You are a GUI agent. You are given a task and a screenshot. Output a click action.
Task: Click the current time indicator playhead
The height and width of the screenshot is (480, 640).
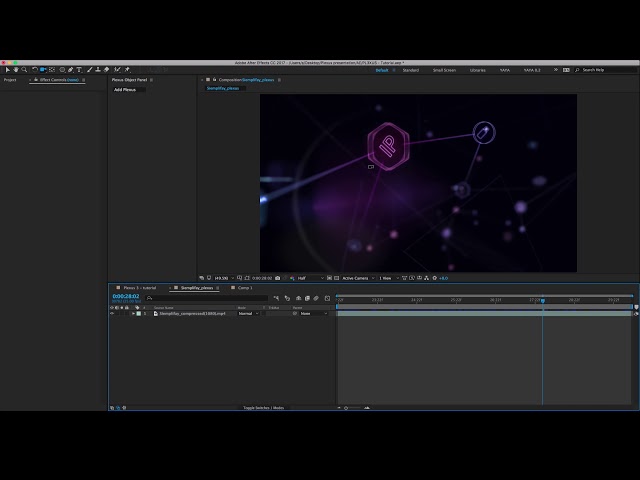click(x=542, y=300)
